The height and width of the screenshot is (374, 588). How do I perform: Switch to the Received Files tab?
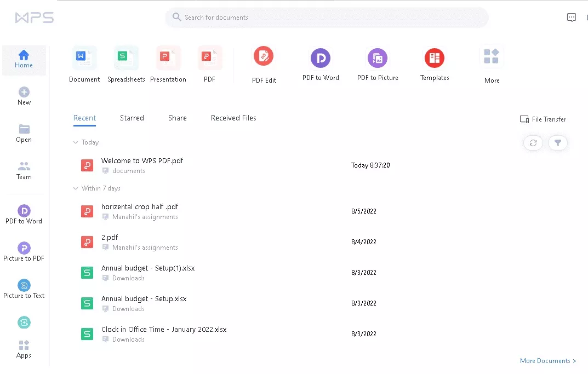coord(233,118)
